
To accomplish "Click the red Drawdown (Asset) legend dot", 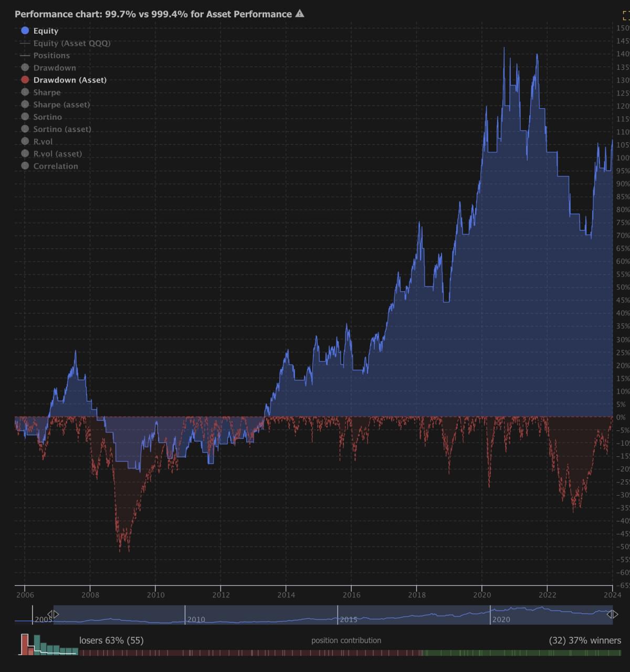I will 24,80.
